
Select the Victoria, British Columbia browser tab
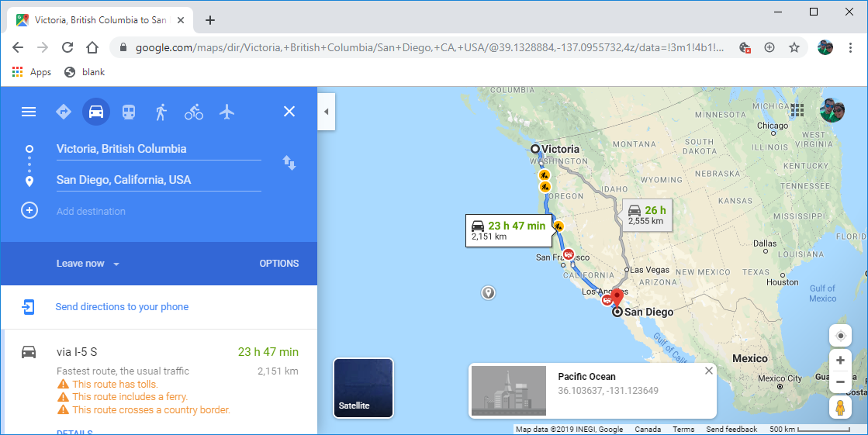click(99, 20)
